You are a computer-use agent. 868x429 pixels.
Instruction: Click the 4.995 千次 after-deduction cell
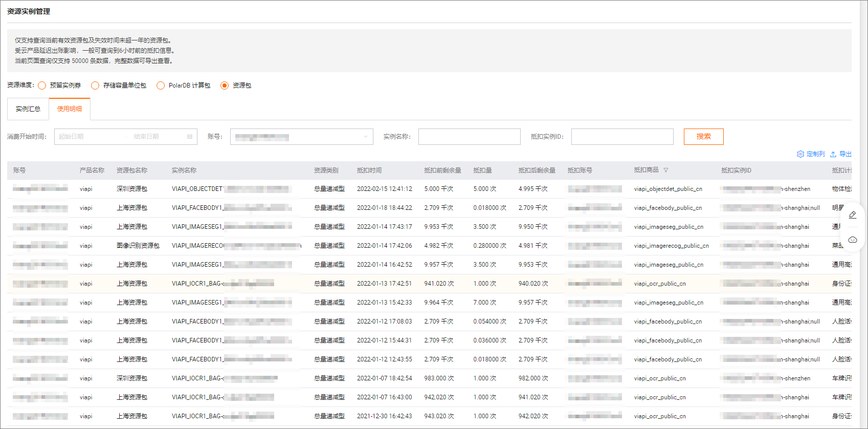pos(533,189)
